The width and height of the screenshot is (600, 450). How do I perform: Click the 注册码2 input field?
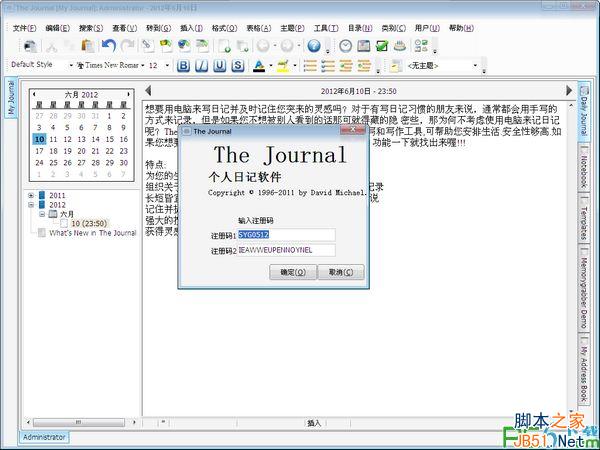pos(286,250)
